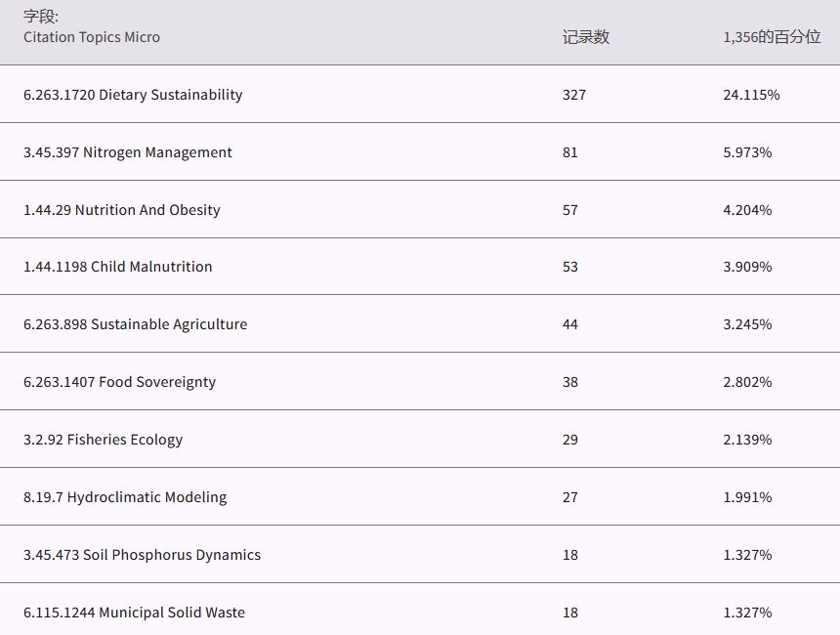Click the 1,356的百分位 column header
840x635 pixels.
[x=772, y=37]
